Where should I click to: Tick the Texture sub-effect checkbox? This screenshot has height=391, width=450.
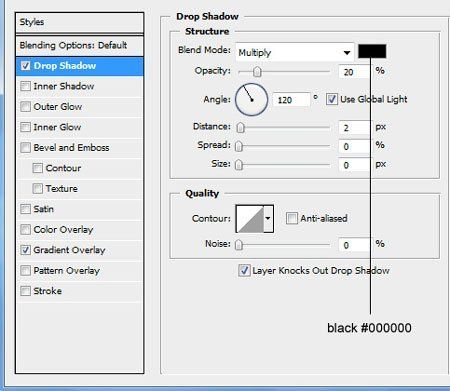tap(38, 189)
